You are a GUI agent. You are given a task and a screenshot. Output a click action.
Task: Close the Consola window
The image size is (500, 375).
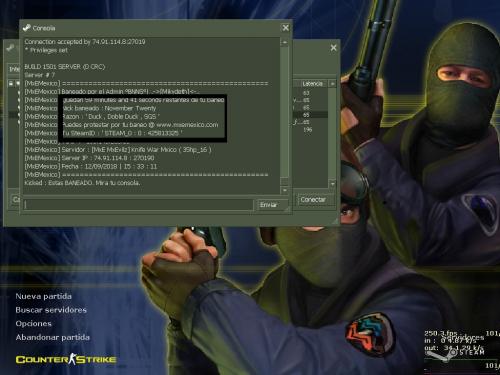point(286,28)
